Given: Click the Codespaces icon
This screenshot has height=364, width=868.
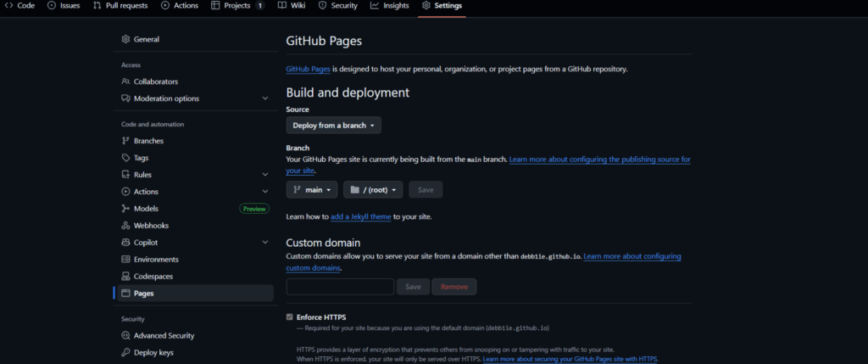Looking at the screenshot, I should click(x=125, y=277).
